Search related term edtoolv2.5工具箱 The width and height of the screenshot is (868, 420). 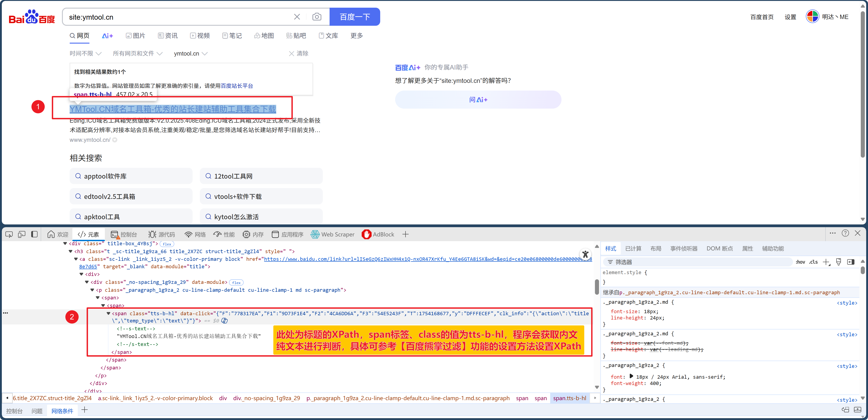(131, 196)
